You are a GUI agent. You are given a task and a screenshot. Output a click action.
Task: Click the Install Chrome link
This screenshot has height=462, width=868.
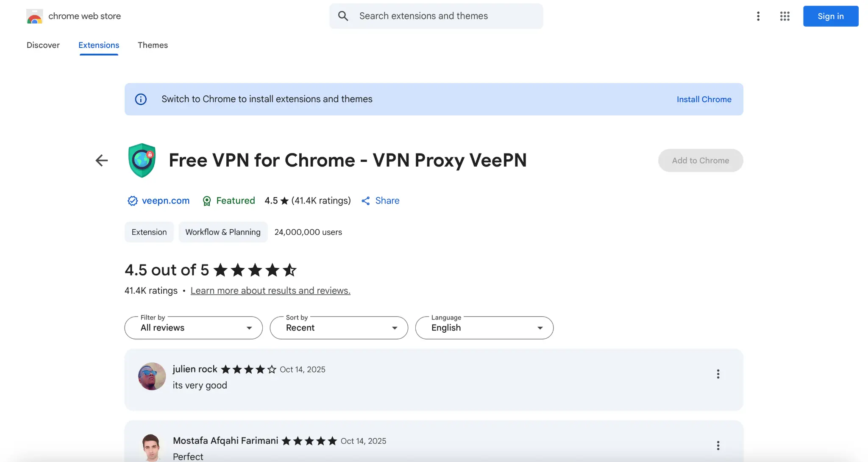(x=704, y=99)
